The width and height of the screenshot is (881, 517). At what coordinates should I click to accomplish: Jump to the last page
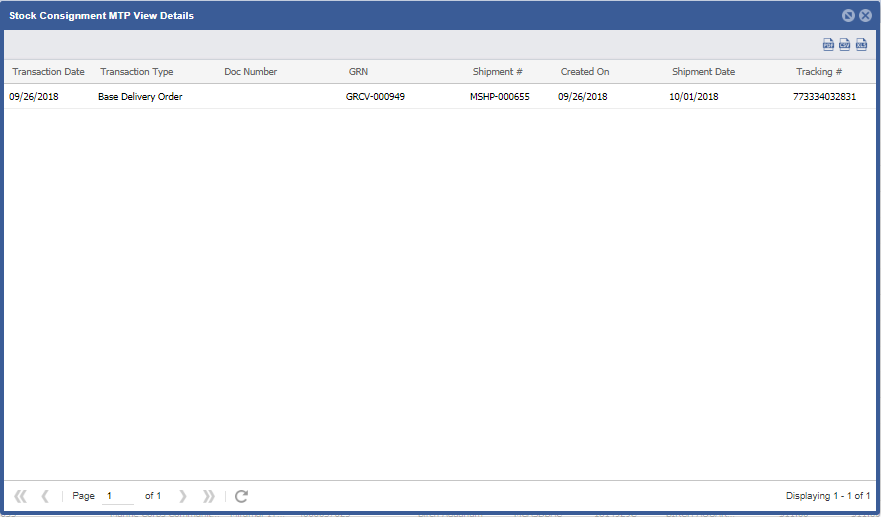tap(208, 496)
